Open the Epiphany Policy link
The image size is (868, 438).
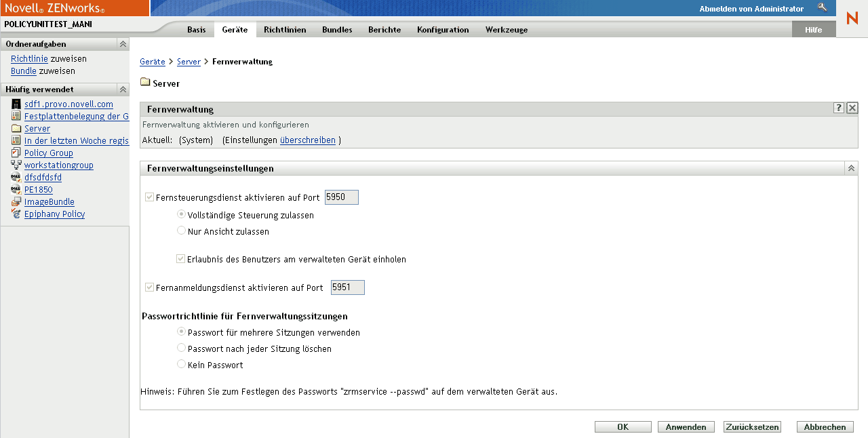55,214
